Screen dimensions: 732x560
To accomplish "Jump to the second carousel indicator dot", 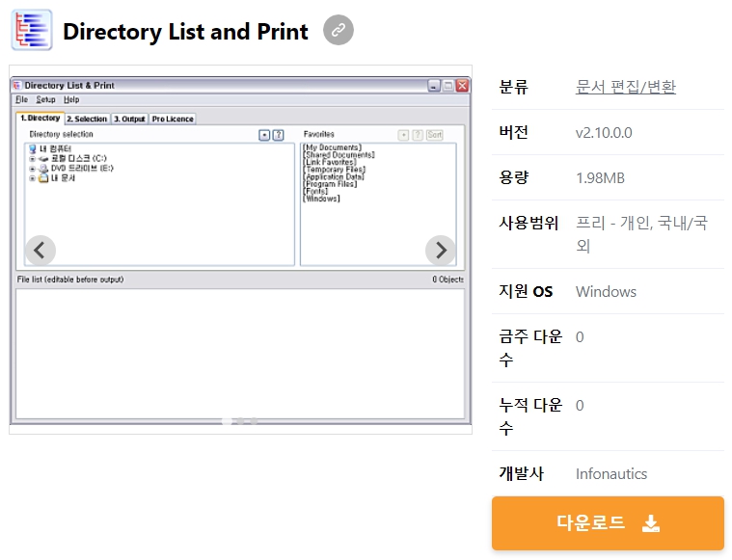I will coord(240,421).
